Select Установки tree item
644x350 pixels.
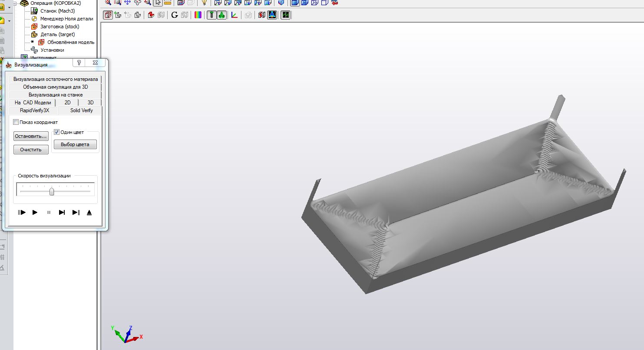pyautogui.click(x=52, y=50)
